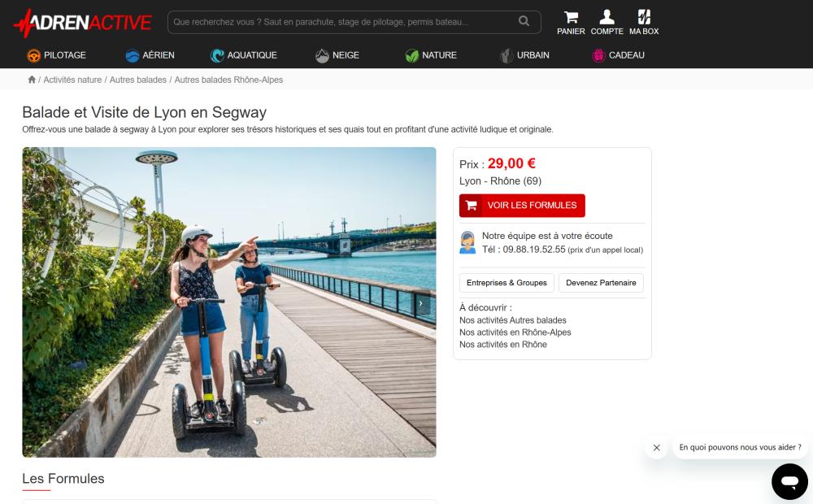Open the Aérien menu
This screenshot has height=504, width=813.
(150, 55)
